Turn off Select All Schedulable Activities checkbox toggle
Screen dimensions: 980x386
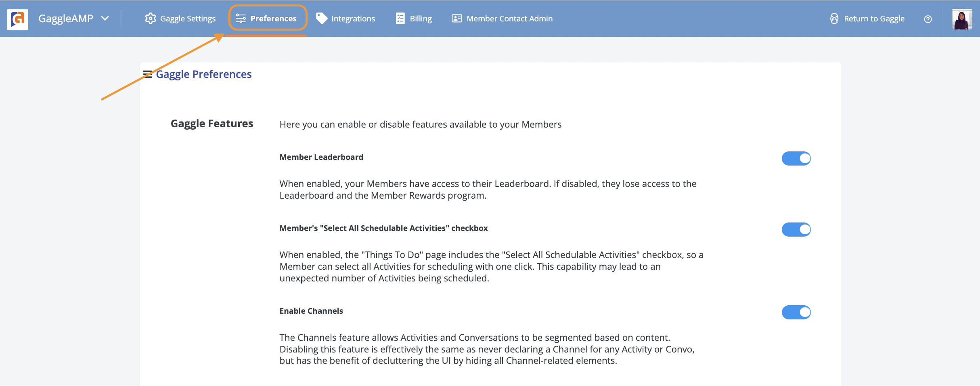796,229
